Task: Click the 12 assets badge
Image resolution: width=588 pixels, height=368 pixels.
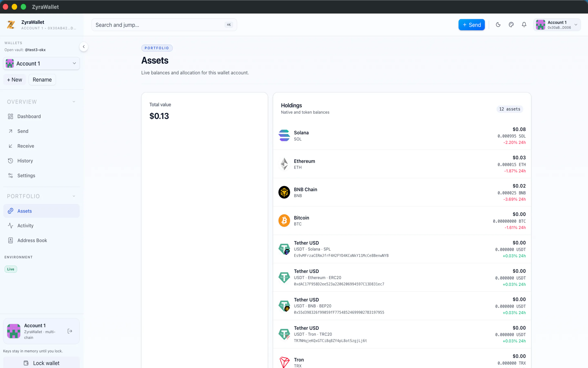Action: click(510, 109)
